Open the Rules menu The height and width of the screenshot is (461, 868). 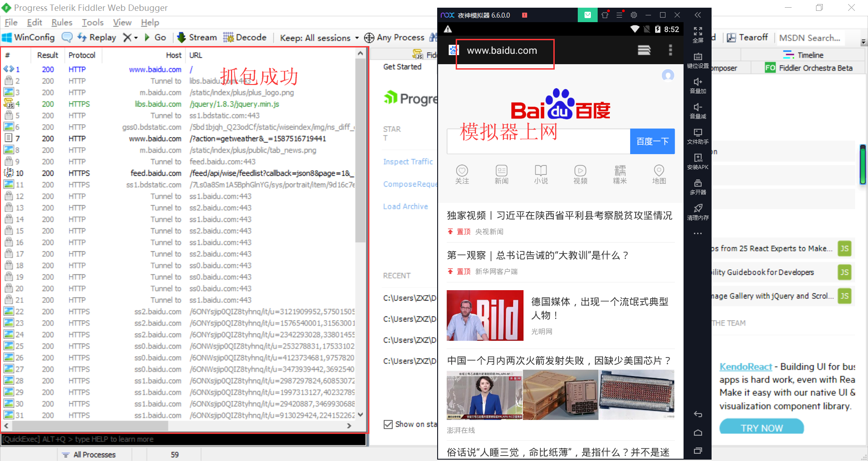click(62, 22)
